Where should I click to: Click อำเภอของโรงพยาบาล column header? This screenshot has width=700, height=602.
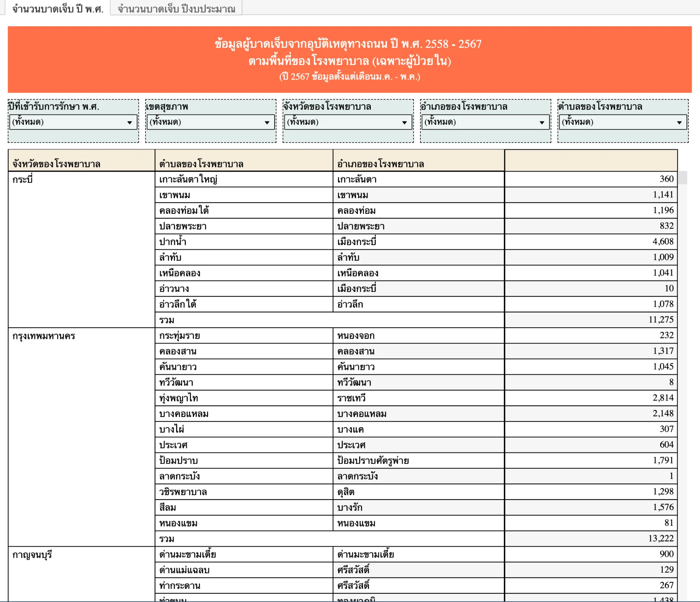point(419,161)
